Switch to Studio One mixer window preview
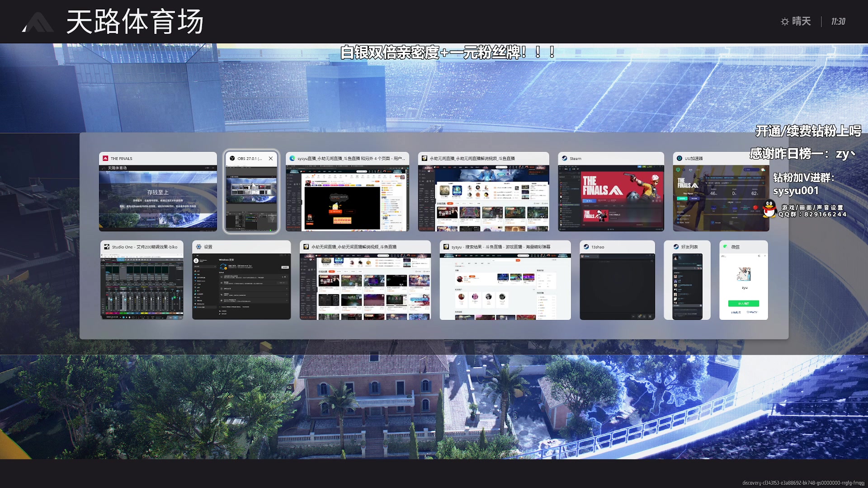The image size is (868, 488). coord(142,286)
